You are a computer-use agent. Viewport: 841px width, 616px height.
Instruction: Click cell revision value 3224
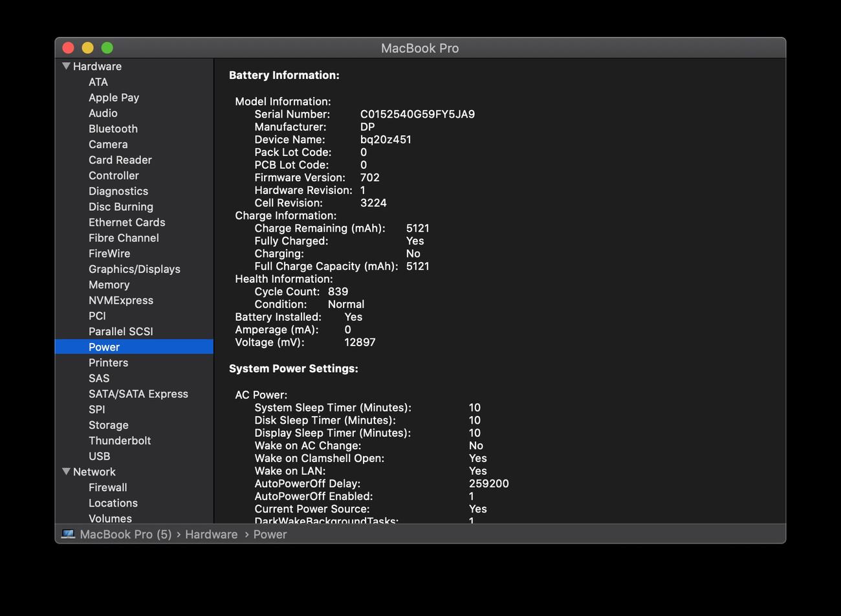[x=373, y=203]
